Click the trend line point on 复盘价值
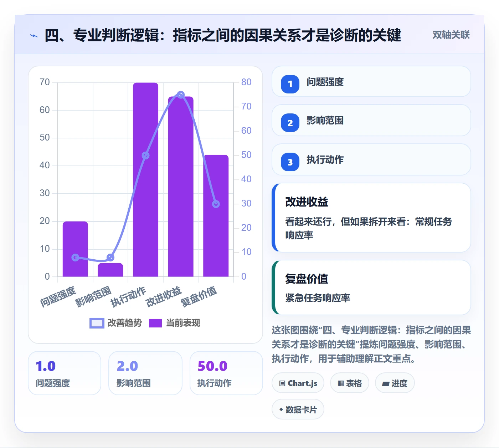This screenshot has height=448, width=499. click(x=216, y=204)
